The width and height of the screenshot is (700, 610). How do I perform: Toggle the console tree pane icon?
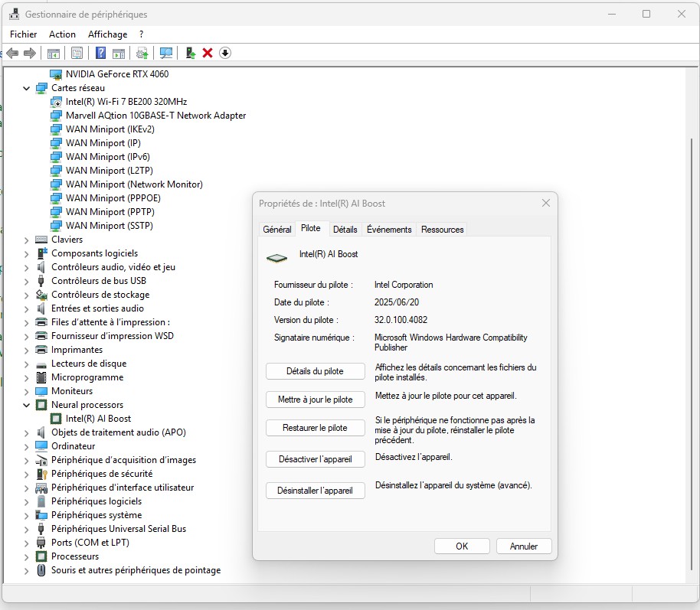click(x=54, y=53)
